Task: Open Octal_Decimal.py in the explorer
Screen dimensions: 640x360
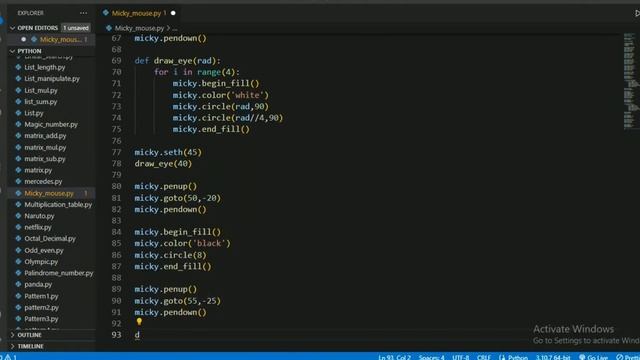Action: (50, 239)
